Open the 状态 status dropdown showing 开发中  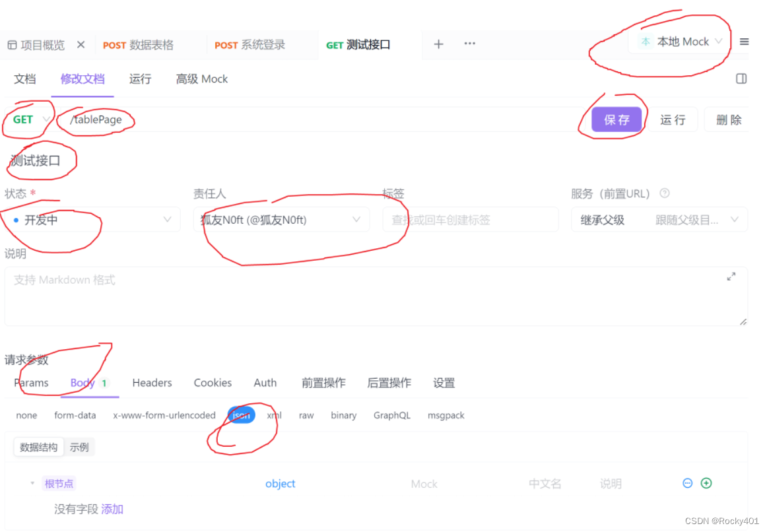(92, 220)
